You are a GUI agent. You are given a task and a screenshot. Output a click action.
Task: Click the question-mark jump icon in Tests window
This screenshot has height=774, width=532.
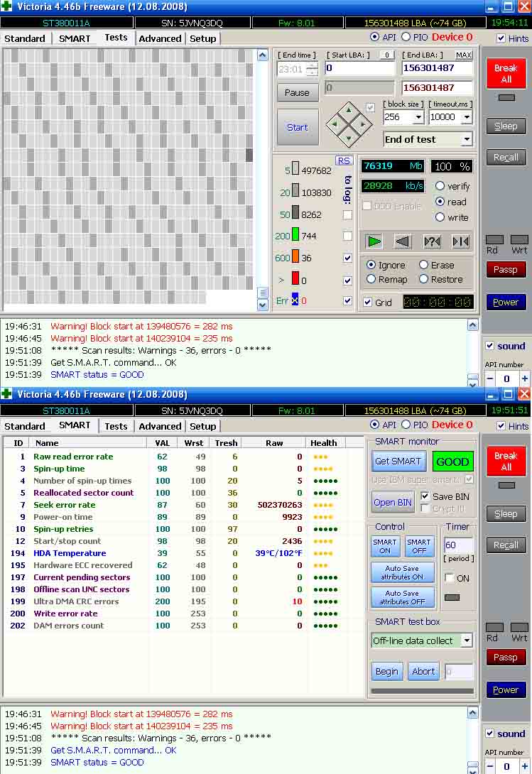[432, 241]
